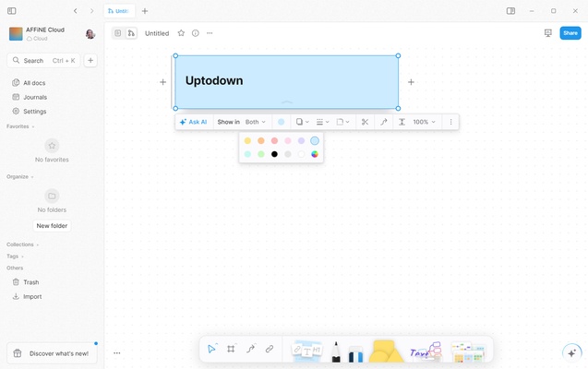
Task: Click the scissors slice note icon
Action: click(365, 122)
